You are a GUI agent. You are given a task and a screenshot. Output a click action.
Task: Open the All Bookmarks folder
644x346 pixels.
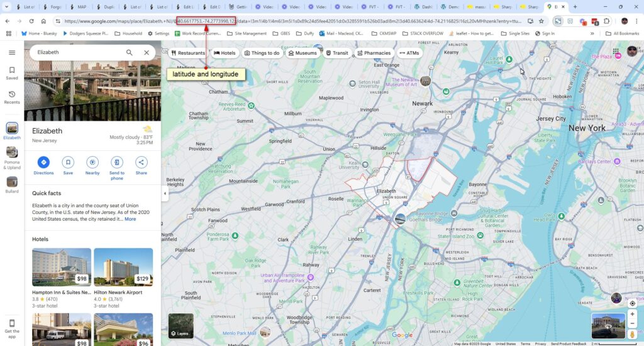click(x=622, y=33)
